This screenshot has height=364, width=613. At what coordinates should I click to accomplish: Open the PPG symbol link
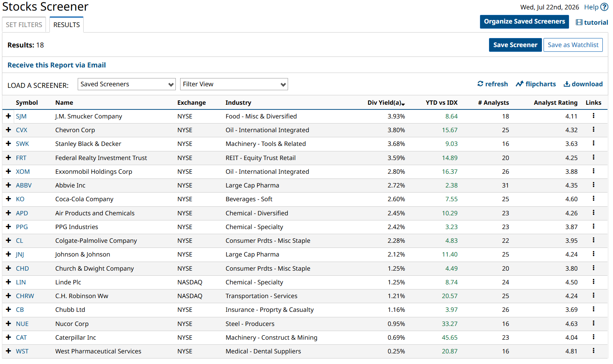click(22, 227)
